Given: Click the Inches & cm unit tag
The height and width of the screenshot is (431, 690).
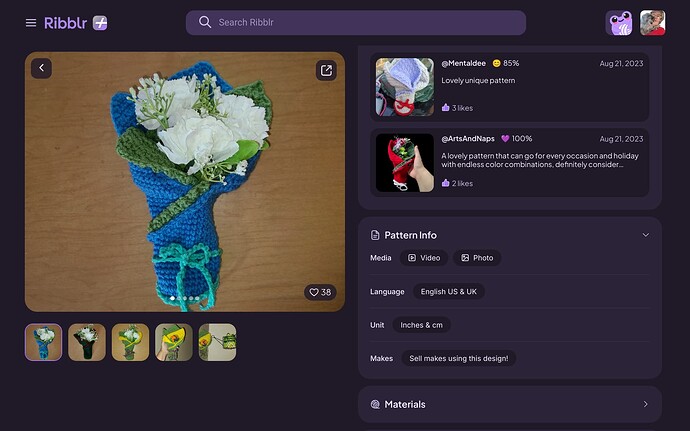Looking at the screenshot, I should [x=421, y=325].
